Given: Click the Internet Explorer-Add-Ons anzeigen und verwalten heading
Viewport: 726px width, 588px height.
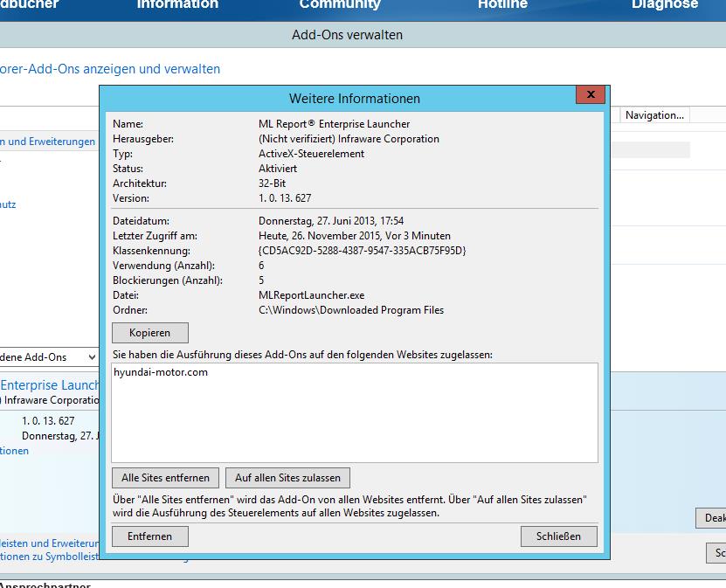Looking at the screenshot, I should [110, 69].
